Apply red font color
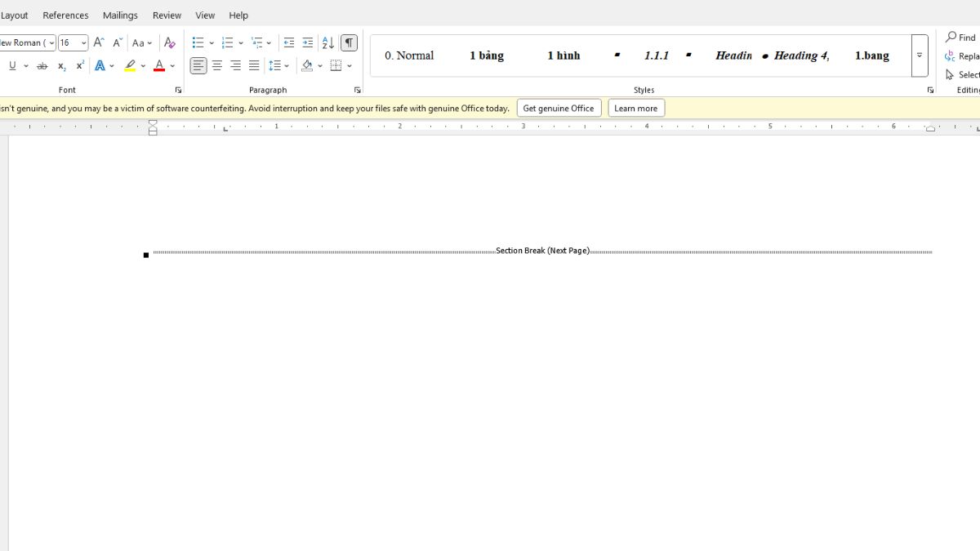Image resolution: width=980 pixels, height=551 pixels. point(159,65)
